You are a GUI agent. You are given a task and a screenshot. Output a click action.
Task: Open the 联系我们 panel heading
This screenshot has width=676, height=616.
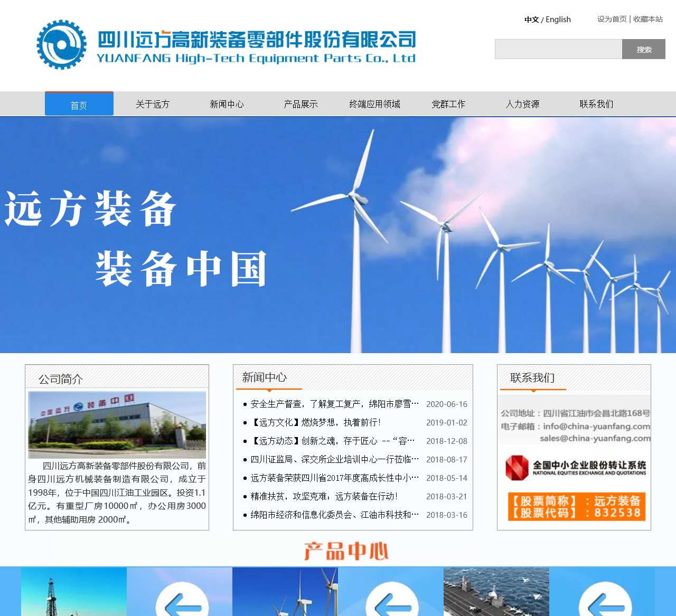tap(532, 378)
